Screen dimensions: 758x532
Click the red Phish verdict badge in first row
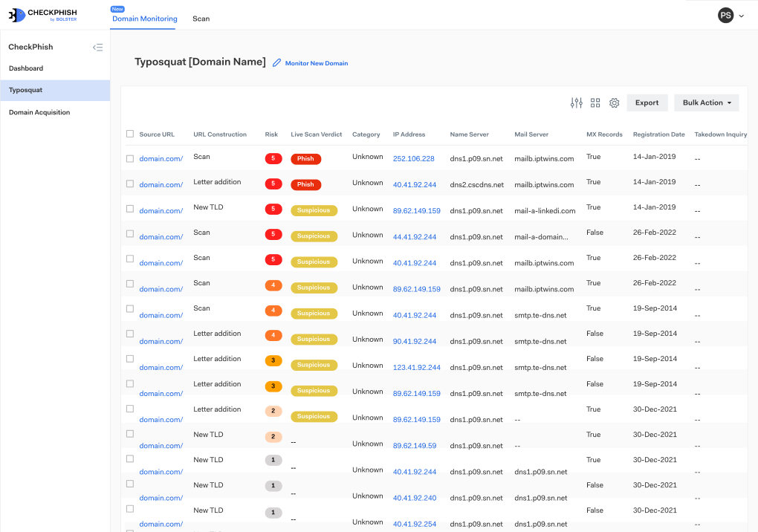305,159
